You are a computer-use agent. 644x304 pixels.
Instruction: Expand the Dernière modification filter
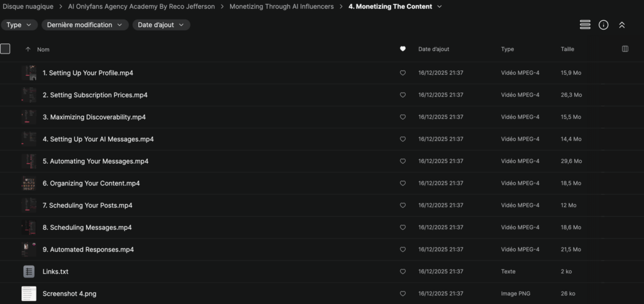pos(85,25)
